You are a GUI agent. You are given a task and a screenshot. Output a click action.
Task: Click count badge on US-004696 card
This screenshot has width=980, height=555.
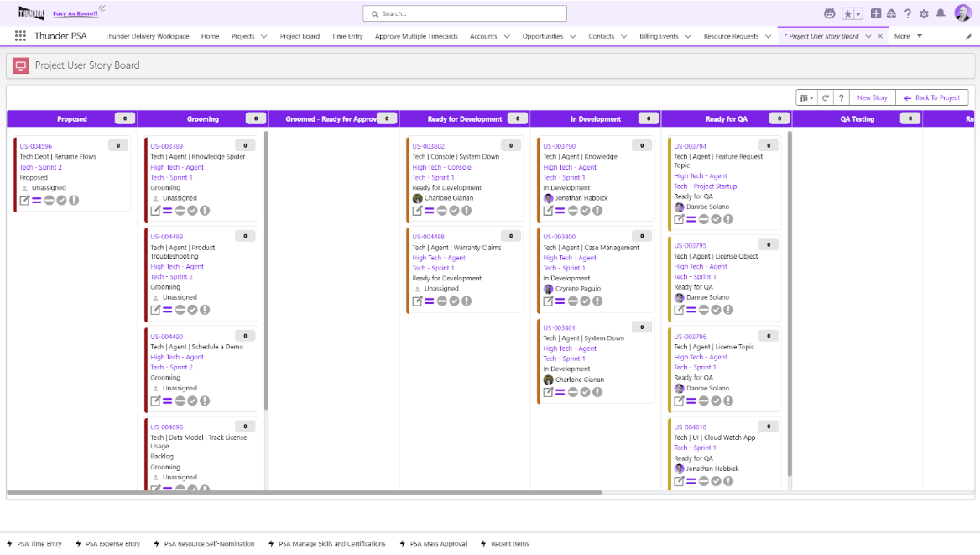245,427
